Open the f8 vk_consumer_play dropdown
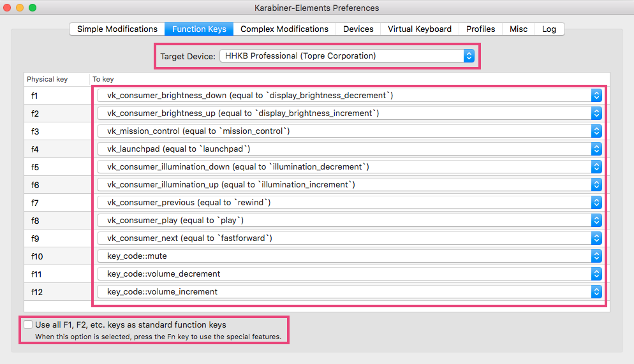 [350, 220]
